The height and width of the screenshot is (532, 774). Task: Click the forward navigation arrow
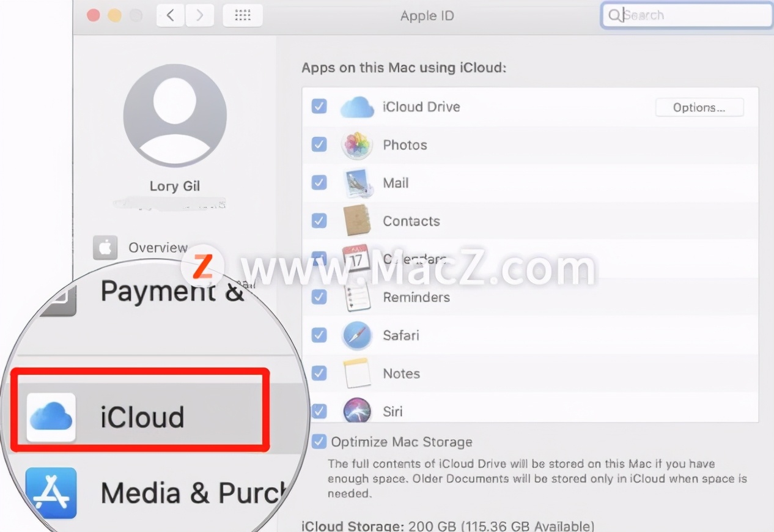[x=200, y=15]
